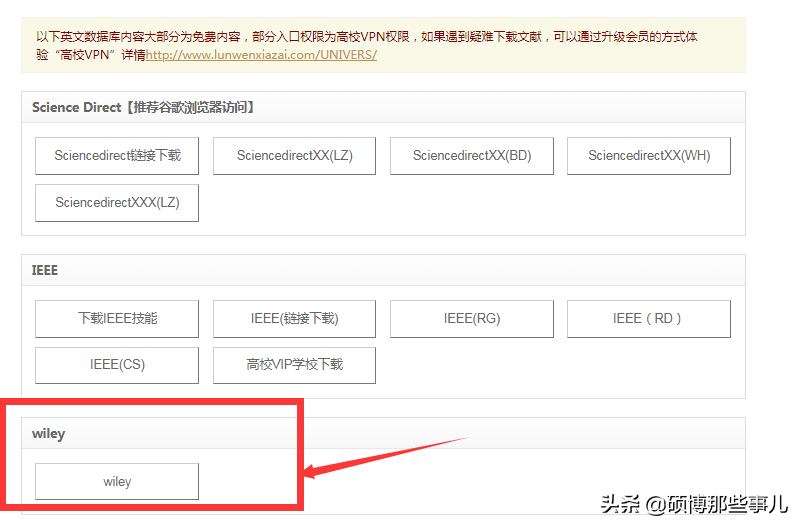The height and width of the screenshot is (530, 804).
Task: Click the Sciencedirect链接下载 button
Action: tap(117, 156)
